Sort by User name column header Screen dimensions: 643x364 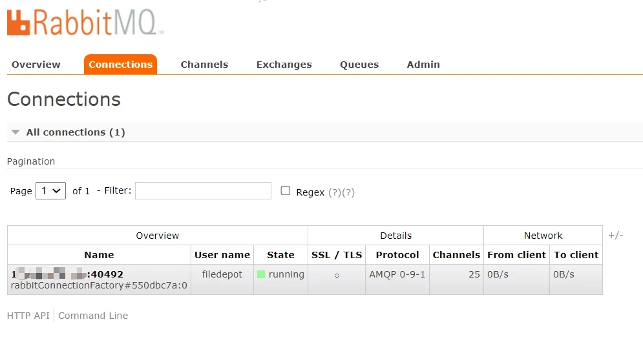point(222,255)
